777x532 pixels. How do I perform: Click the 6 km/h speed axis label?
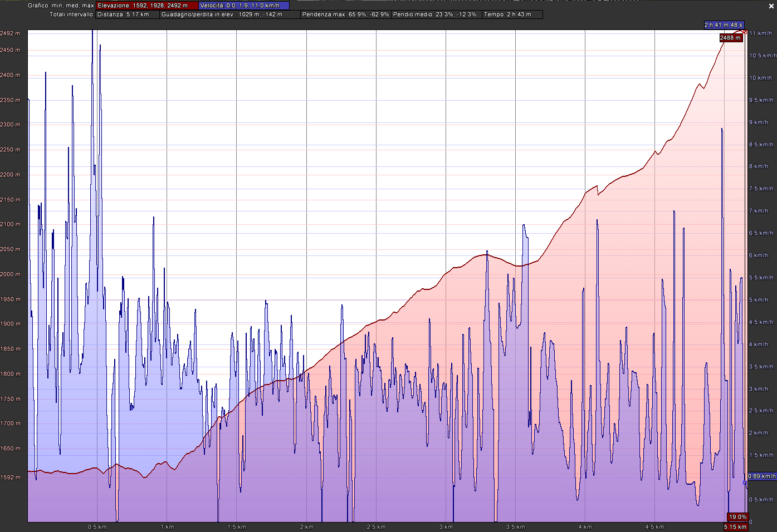(x=759, y=255)
